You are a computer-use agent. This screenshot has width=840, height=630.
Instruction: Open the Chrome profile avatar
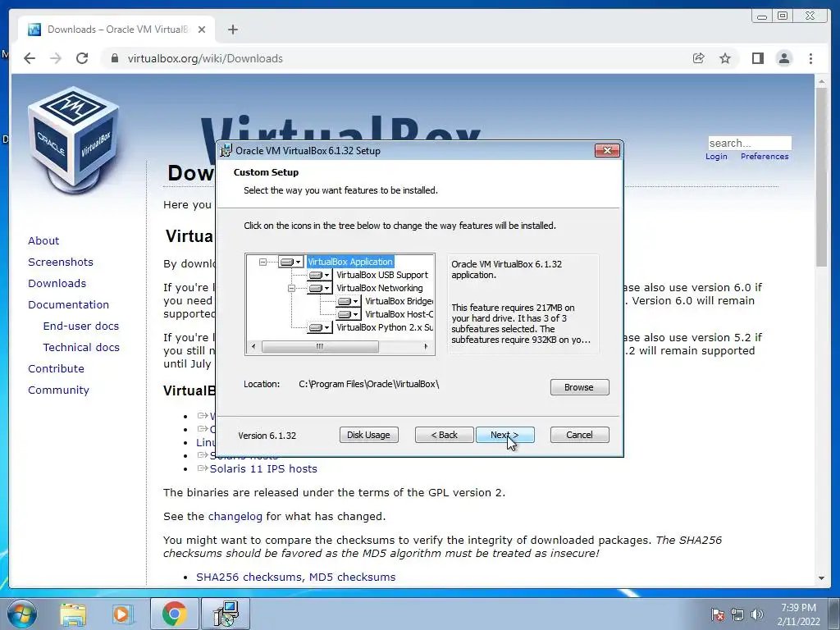784,58
